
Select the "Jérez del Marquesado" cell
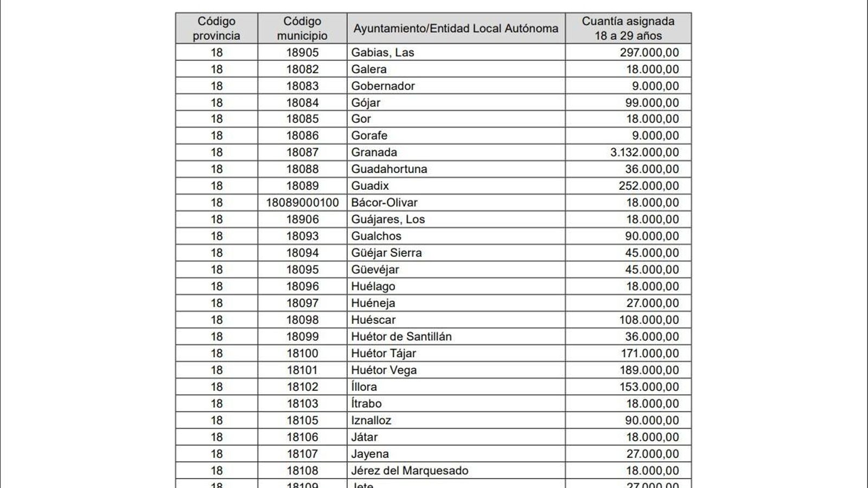tap(410, 471)
